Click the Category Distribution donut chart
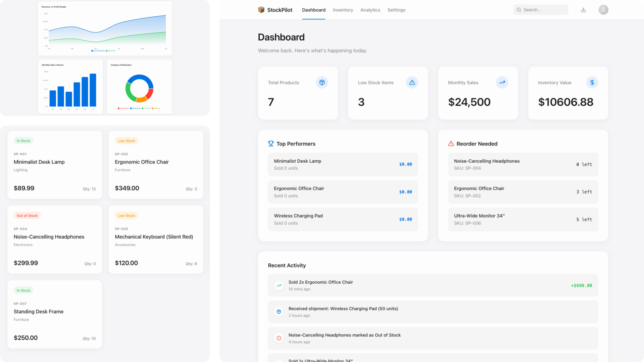 click(x=139, y=88)
